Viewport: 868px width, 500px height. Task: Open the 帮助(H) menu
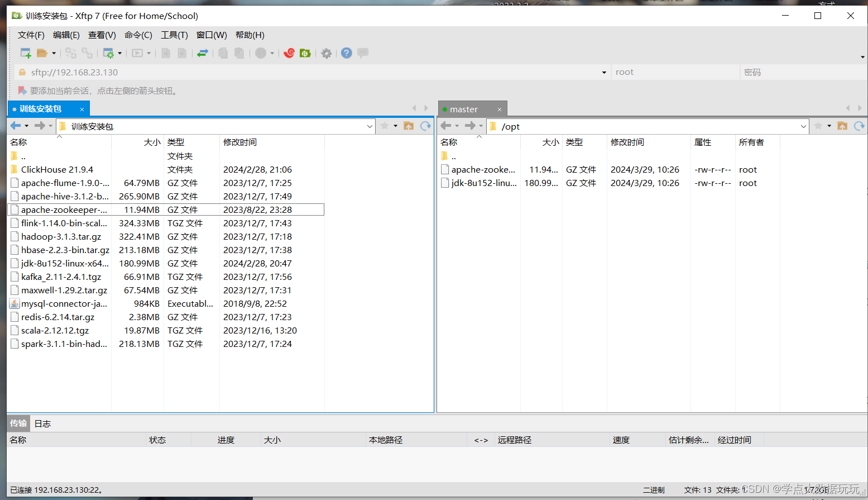250,35
